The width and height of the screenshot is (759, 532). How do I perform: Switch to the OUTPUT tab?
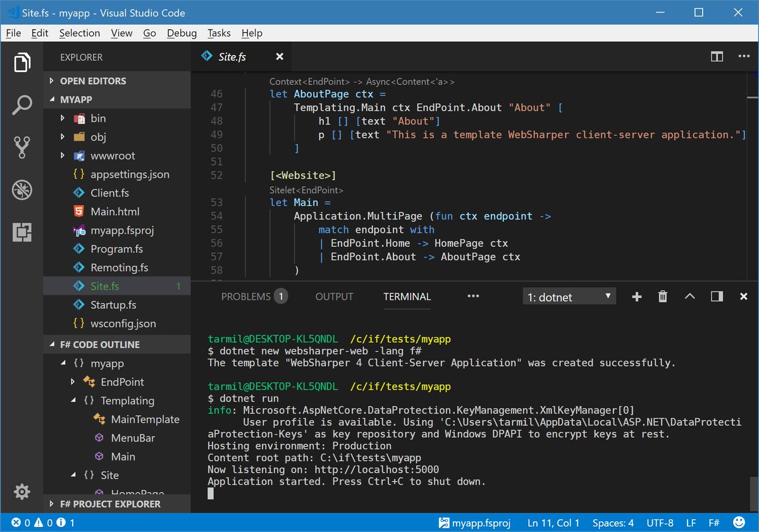point(334,297)
